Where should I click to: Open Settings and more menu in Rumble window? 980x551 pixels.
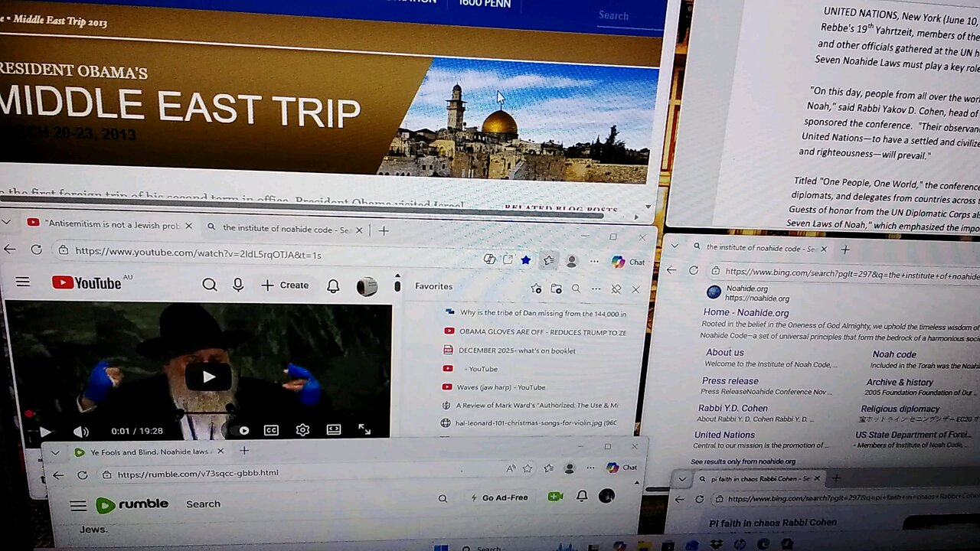tap(590, 468)
